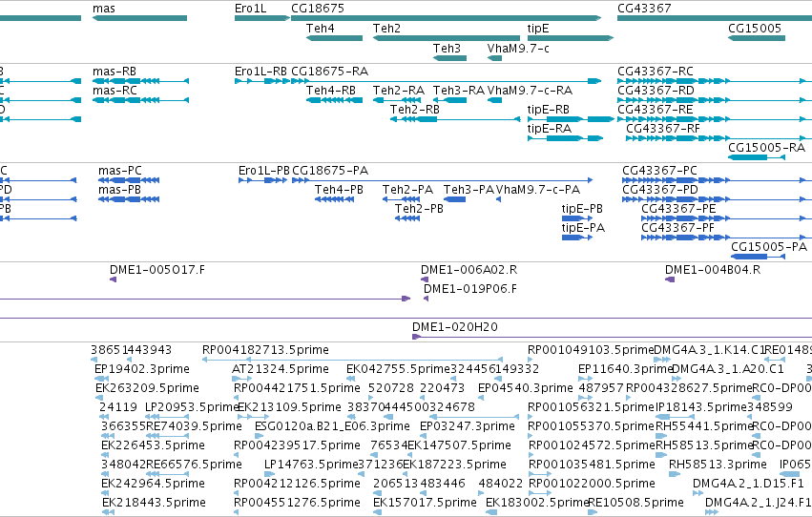Click the LP14763.5prime EST label

(311, 465)
